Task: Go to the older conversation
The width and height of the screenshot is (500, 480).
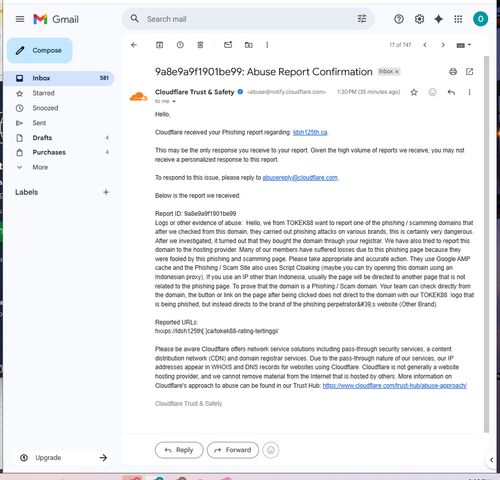Action: [443, 45]
